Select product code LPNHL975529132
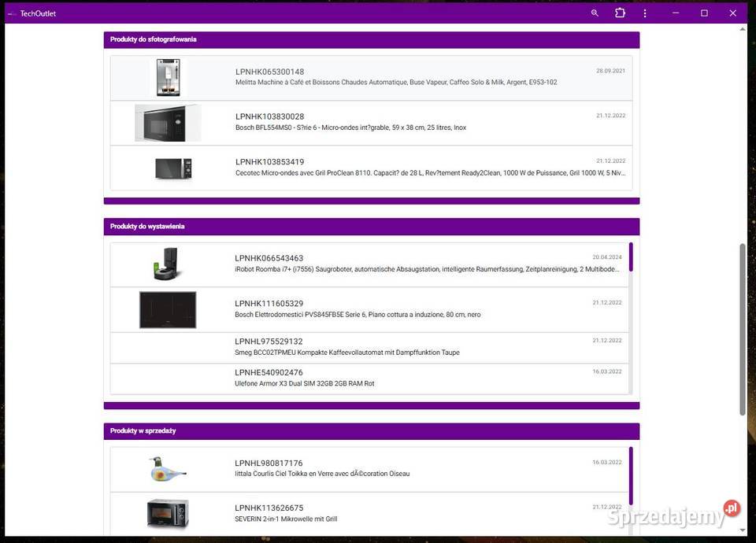 click(269, 342)
